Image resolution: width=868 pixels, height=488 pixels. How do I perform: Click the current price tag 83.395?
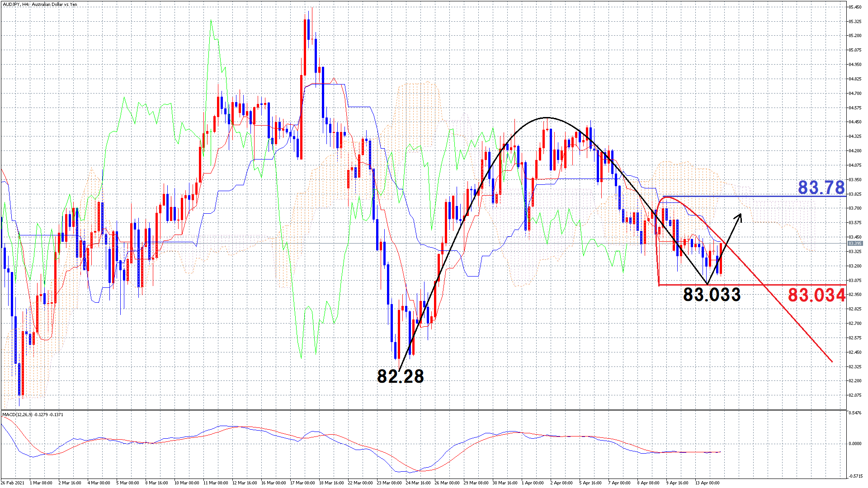point(855,244)
